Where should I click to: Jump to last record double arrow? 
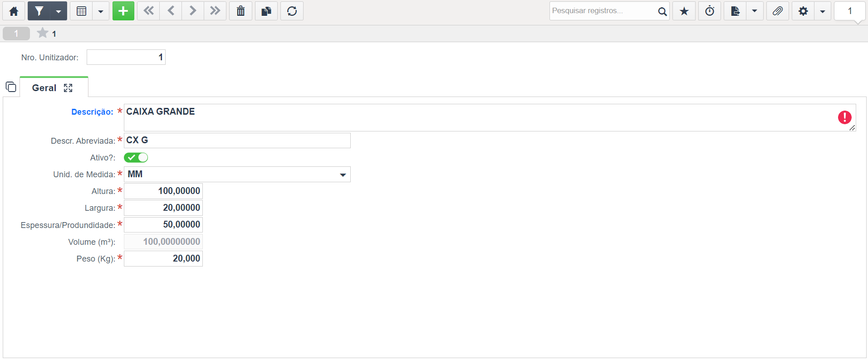point(215,11)
